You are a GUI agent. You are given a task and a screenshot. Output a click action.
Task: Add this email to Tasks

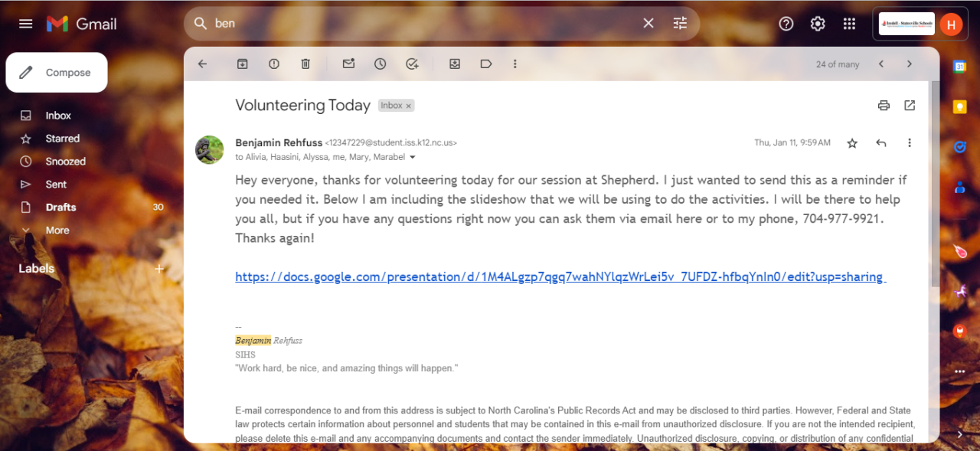[413, 64]
